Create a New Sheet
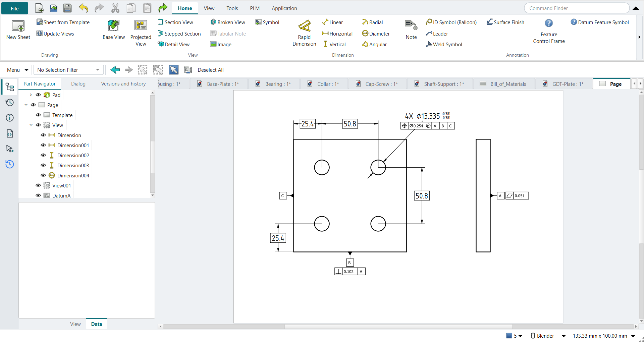Screen dimensions: 644x342 click(x=18, y=30)
